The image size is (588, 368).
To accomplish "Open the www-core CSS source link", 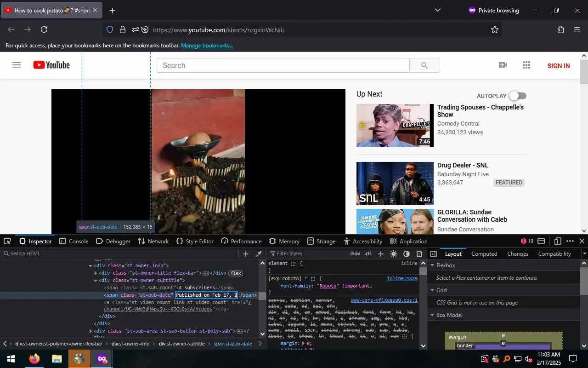I will point(384,300).
